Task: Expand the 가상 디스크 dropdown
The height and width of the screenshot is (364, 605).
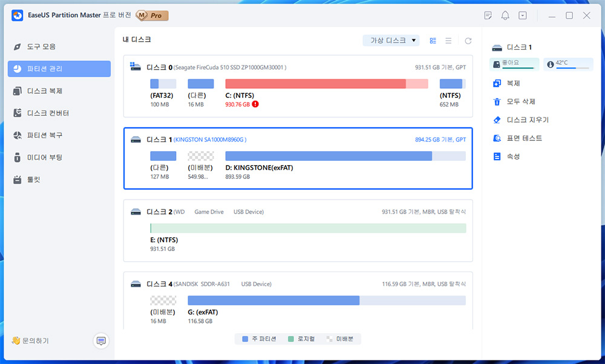Action: coord(391,41)
